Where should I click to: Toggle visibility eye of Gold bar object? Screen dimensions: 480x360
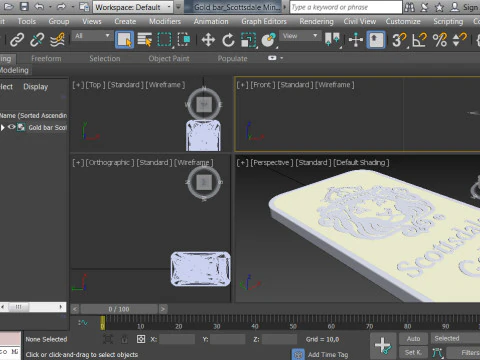(x=12, y=127)
